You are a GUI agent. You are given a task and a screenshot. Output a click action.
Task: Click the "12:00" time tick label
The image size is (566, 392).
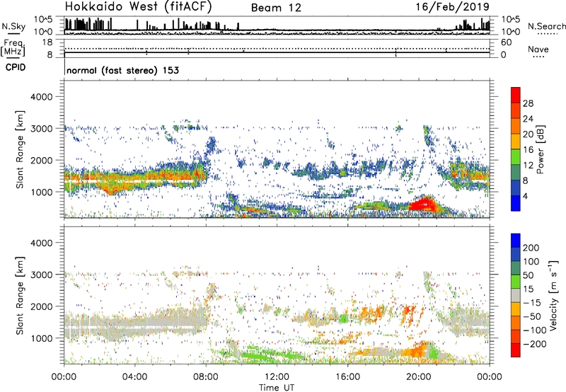277,377
